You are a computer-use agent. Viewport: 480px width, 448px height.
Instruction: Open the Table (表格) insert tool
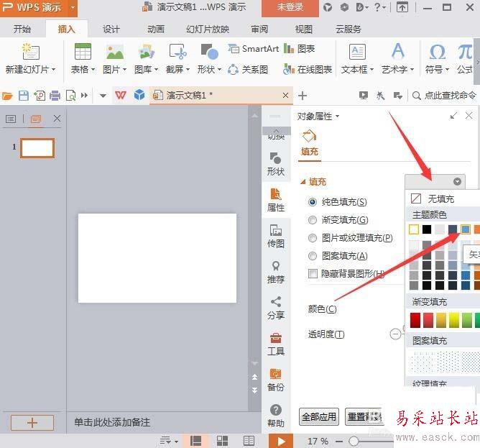point(83,52)
